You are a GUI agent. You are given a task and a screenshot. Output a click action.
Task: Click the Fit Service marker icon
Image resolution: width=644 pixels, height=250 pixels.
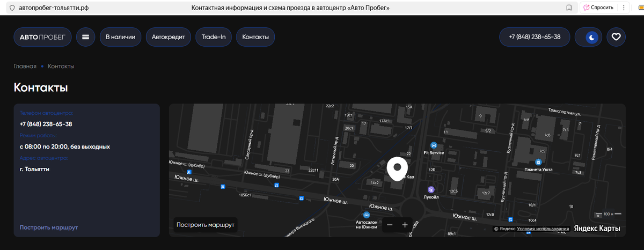pos(434,145)
